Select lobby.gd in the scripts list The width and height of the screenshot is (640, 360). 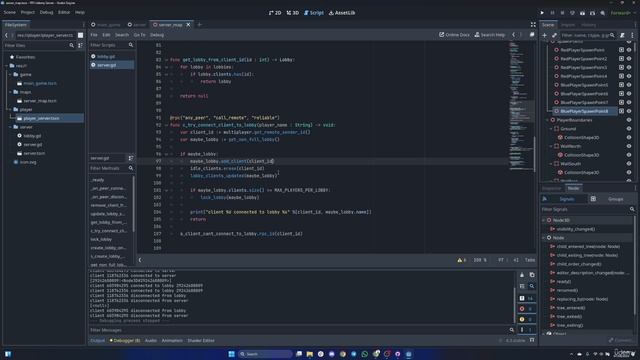tap(111, 56)
